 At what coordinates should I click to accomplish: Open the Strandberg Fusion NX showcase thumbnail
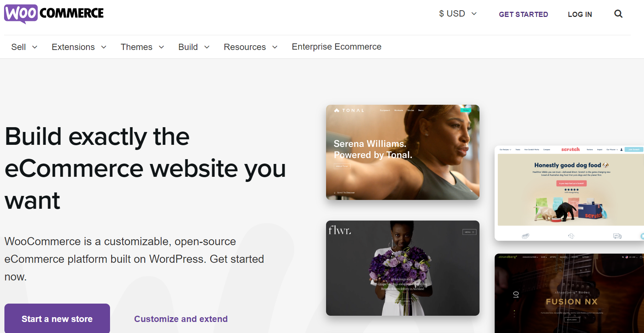569,293
